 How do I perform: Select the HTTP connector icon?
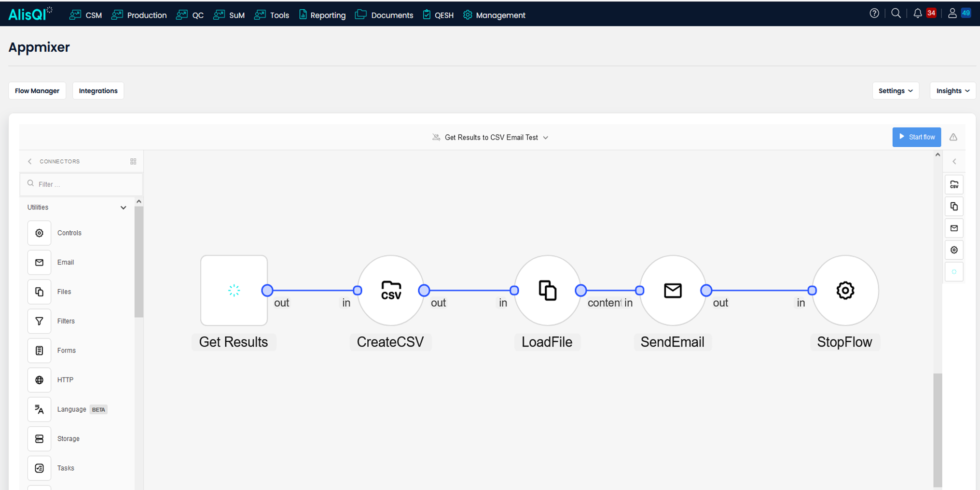(x=39, y=380)
